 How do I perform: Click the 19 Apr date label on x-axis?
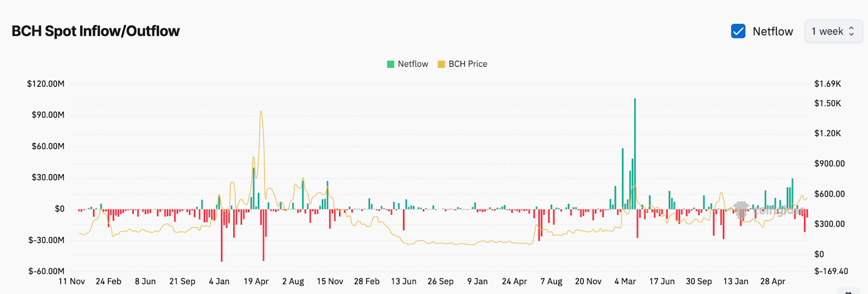pyautogui.click(x=256, y=282)
